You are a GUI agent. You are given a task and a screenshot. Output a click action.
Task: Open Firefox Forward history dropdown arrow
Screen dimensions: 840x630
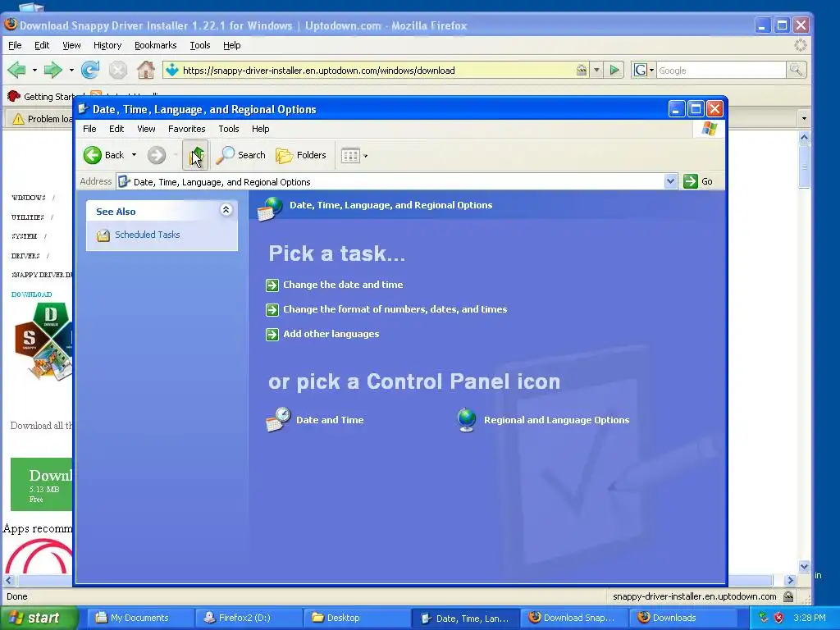pos(71,71)
